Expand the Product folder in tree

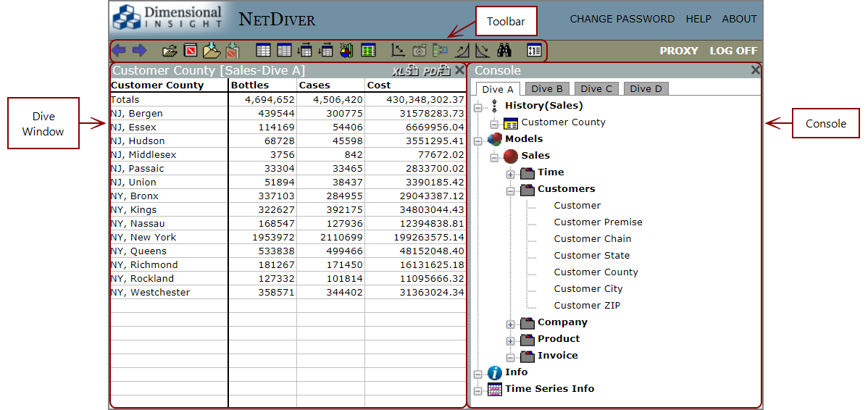(510, 340)
